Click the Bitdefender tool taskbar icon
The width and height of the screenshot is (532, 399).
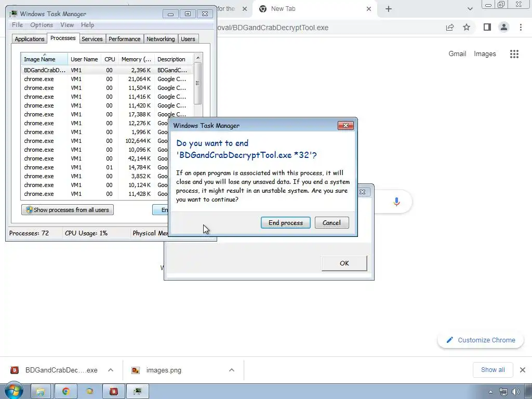114,392
